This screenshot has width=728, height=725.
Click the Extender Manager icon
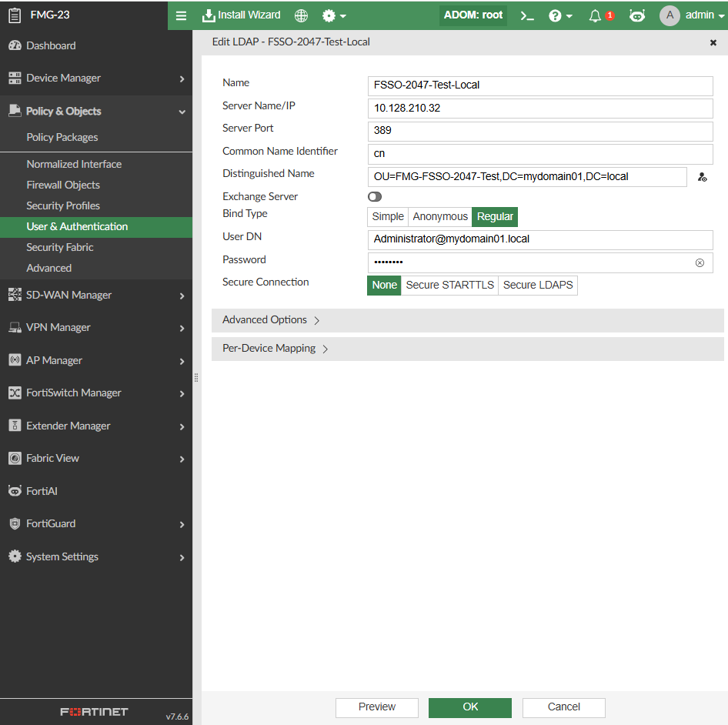pos(15,425)
